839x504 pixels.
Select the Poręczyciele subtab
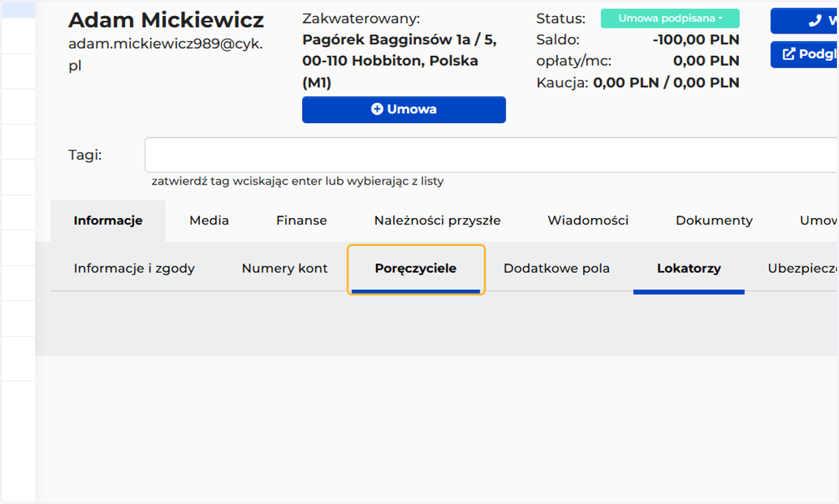[x=415, y=268]
